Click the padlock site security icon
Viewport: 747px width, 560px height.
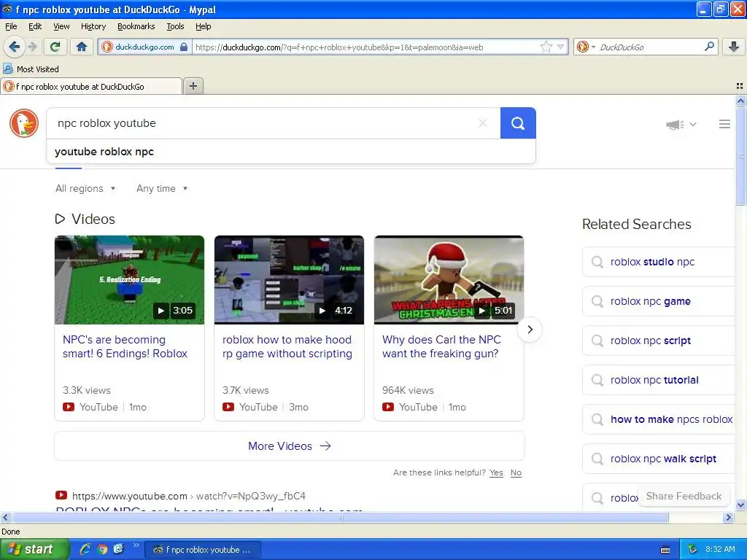coord(184,47)
